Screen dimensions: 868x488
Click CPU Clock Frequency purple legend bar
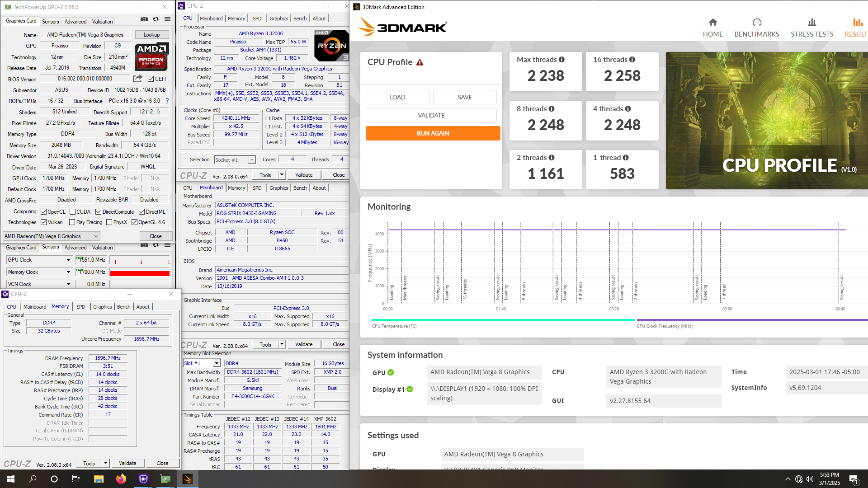point(752,320)
